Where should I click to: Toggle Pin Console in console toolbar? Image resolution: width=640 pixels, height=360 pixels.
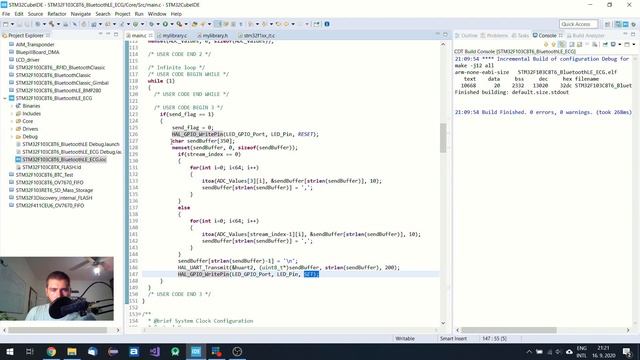click(605, 44)
